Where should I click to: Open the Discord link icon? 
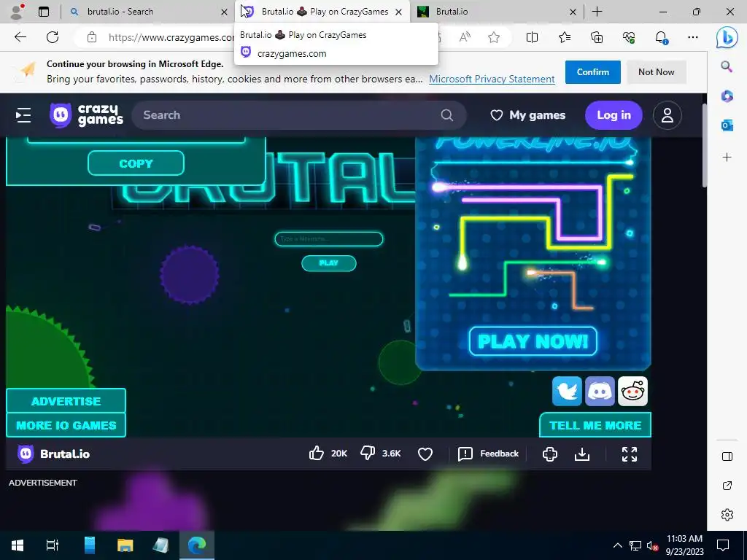(x=600, y=391)
